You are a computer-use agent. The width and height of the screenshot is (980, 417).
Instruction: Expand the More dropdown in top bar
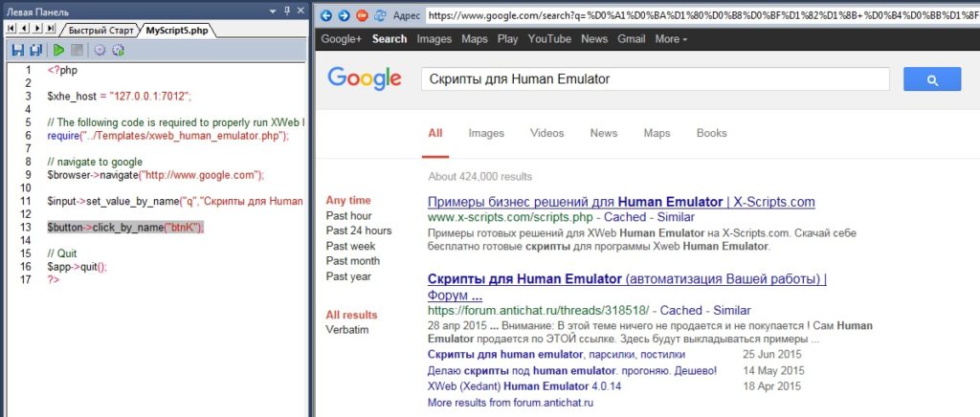point(671,38)
